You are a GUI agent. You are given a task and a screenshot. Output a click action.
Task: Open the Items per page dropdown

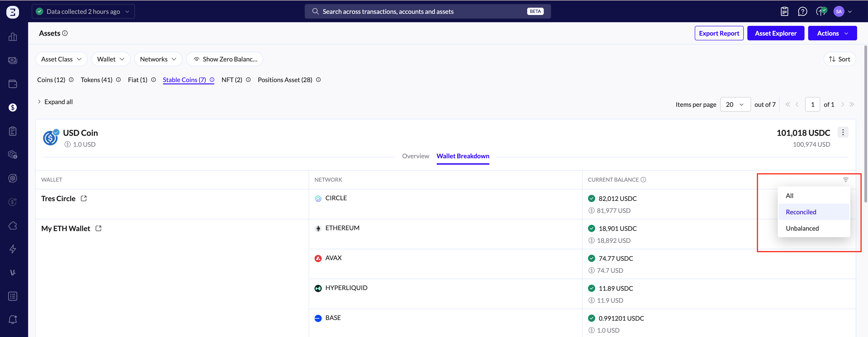click(x=735, y=105)
